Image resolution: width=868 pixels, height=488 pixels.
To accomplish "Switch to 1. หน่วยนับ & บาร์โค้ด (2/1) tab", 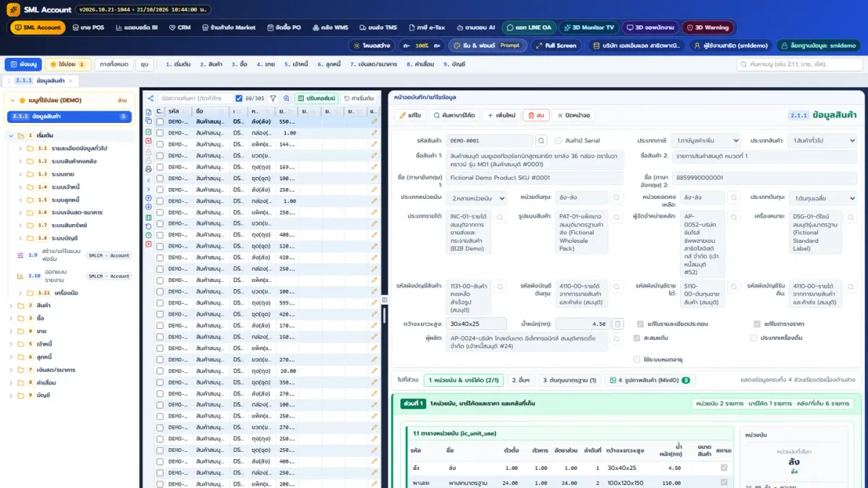I will pyautogui.click(x=464, y=380).
